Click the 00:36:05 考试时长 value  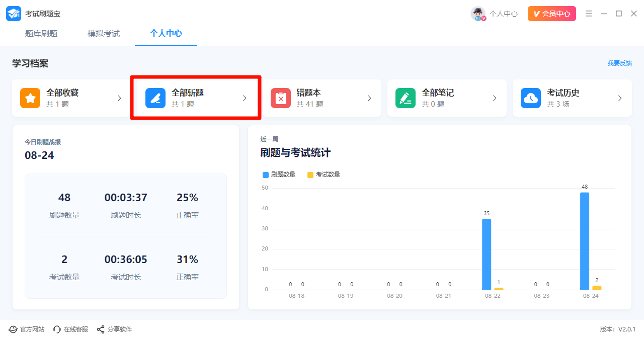click(126, 260)
